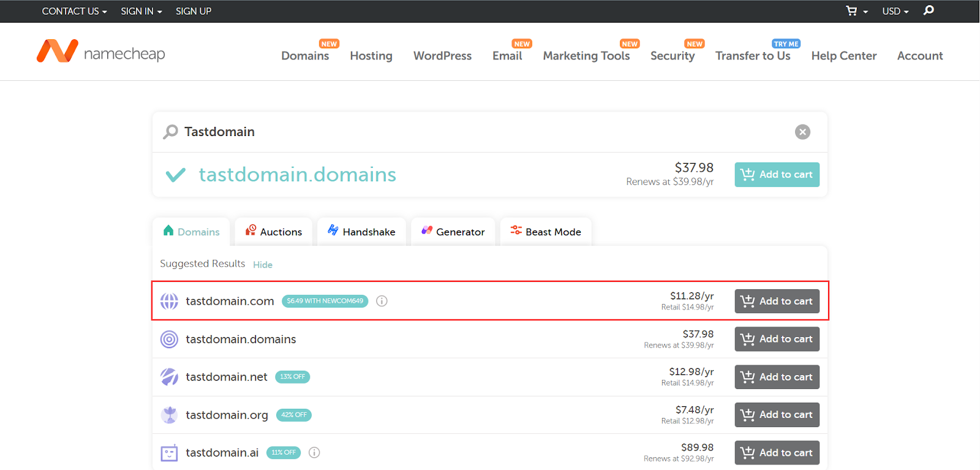Viewport: 980px width, 470px height.
Task: Clear the Tastdomain search with X icon
Action: [802, 132]
